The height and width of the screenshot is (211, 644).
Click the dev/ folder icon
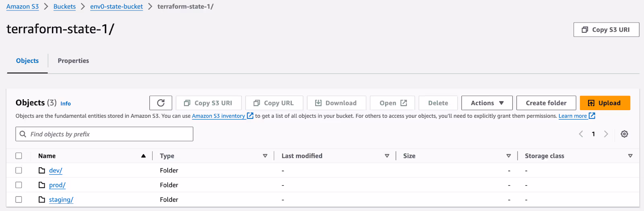point(42,170)
